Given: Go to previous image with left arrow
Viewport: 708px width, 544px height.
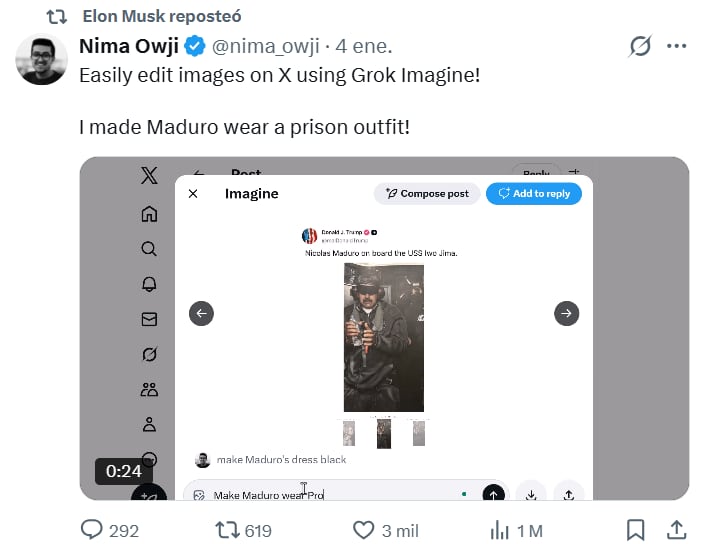Looking at the screenshot, I should click(x=201, y=314).
